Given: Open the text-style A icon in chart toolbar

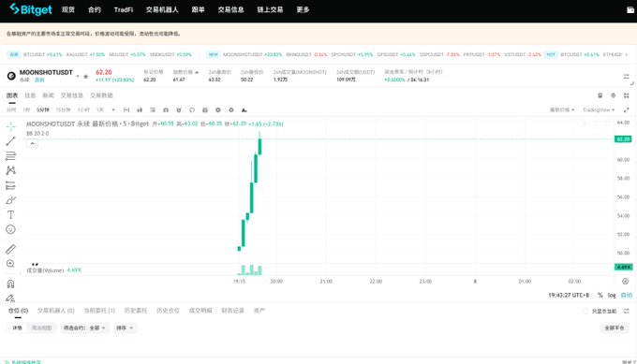Looking at the screenshot, I should click(x=244, y=110).
